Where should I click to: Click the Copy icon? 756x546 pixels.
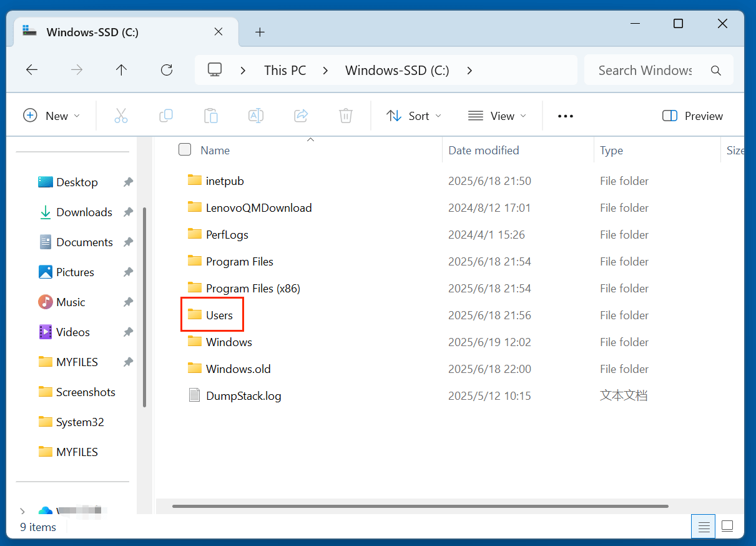tap(166, 116)
